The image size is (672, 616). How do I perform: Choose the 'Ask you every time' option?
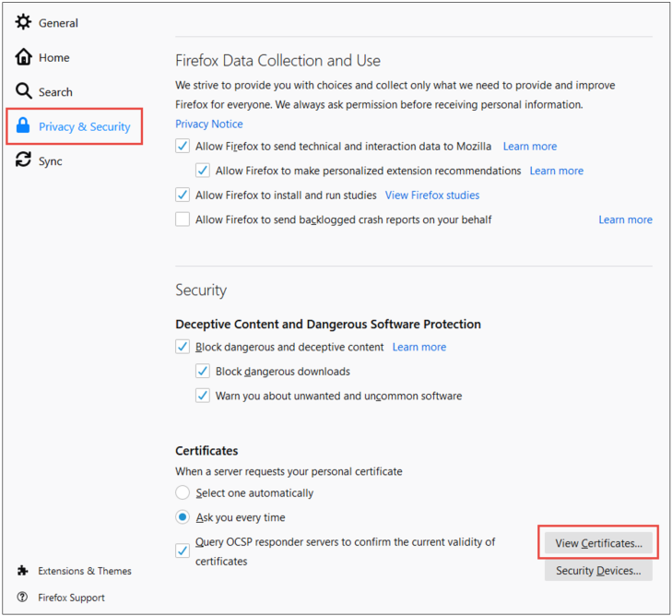point(183,517)
